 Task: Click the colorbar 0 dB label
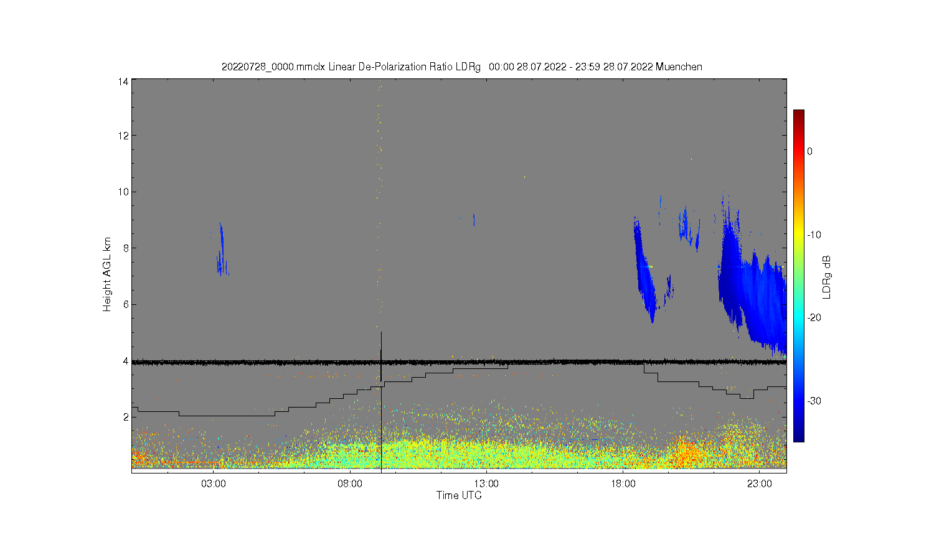tap(809, 151)
